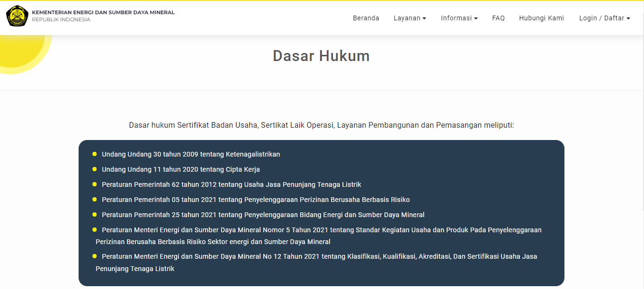
Task: Click the KEMENTERIAN ENERGI DAN SUMBER DAYA MINERAL text
Action: coord(103,12)
